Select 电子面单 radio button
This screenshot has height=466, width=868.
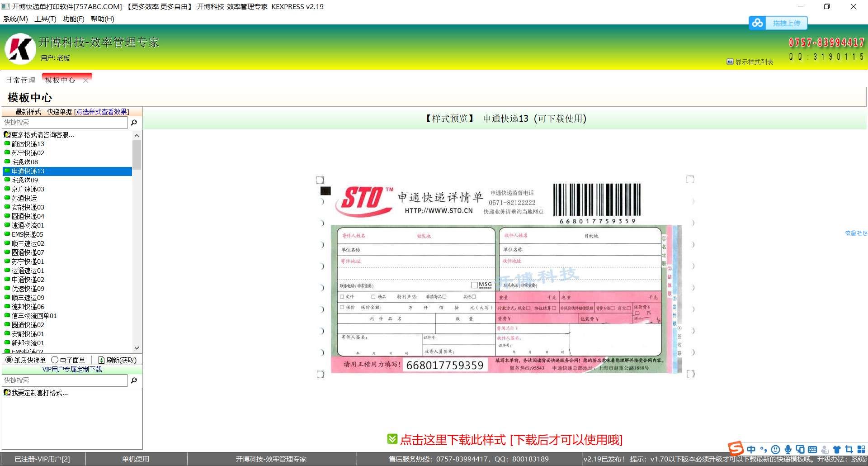click(x=55, y=360)
